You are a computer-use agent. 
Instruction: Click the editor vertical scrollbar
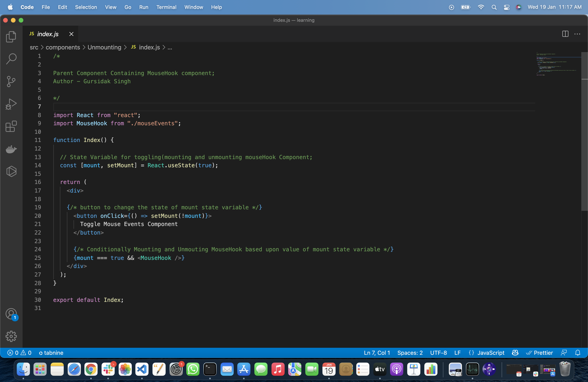[584, 131]
